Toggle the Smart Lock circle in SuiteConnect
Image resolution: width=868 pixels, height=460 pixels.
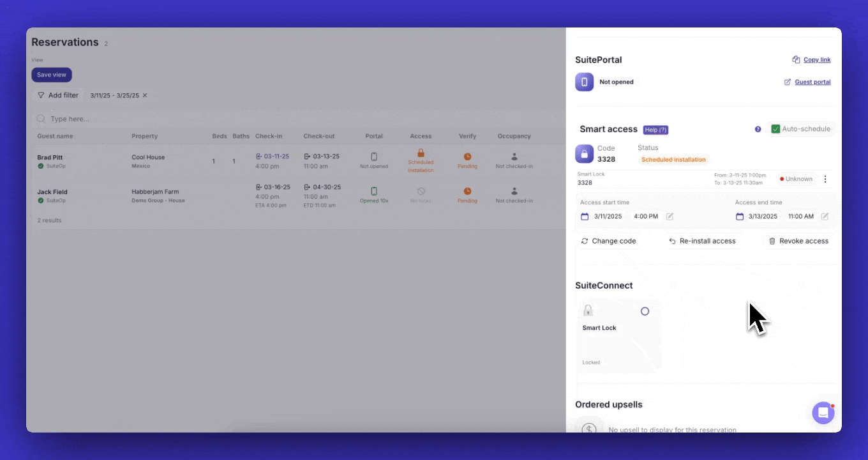[645, 311]
